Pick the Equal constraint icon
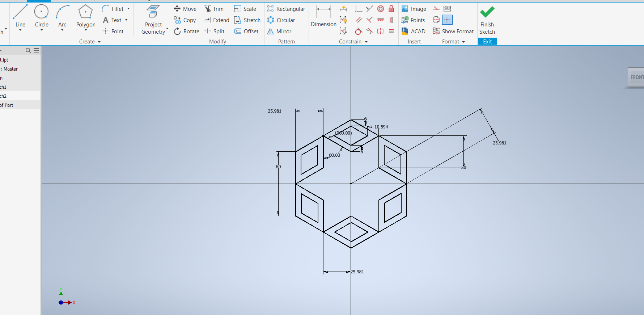Viewport: 644px width, 315px height. click(x=391, y=31)
